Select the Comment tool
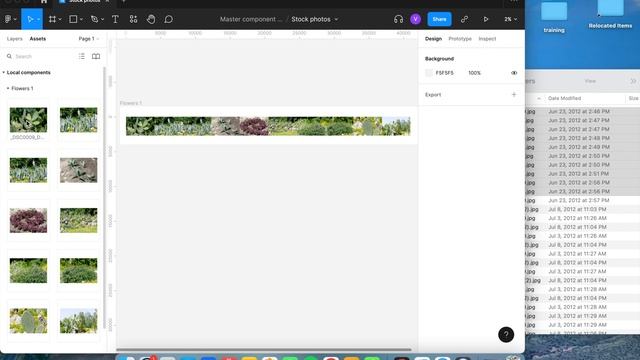The image size is (640, 360). tap(168, 19)
